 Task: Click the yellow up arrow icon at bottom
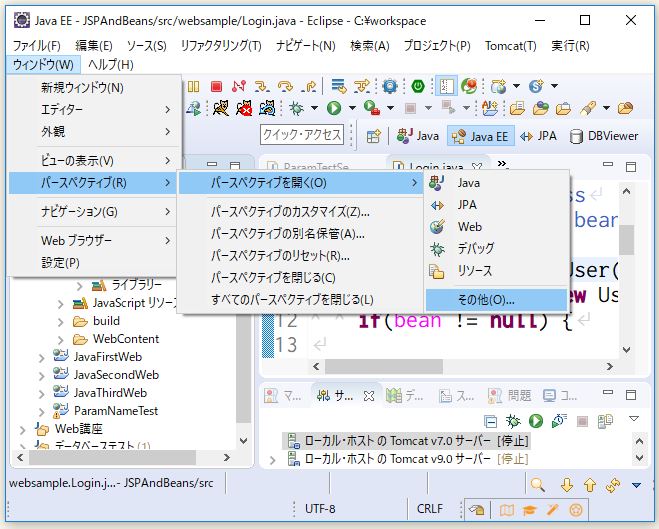tap(590, 485)
